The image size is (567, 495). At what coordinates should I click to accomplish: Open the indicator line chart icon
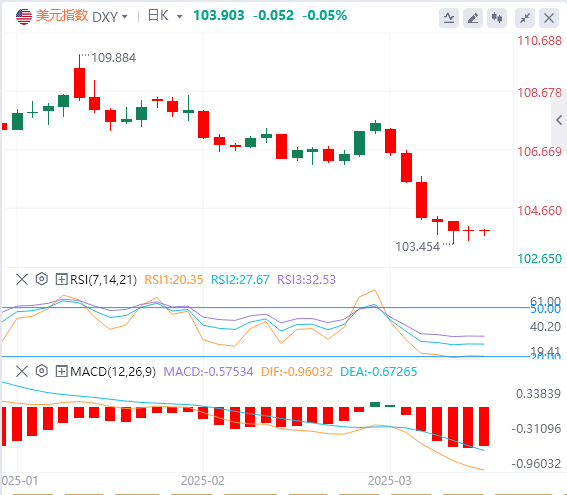(x=449, y=18)
